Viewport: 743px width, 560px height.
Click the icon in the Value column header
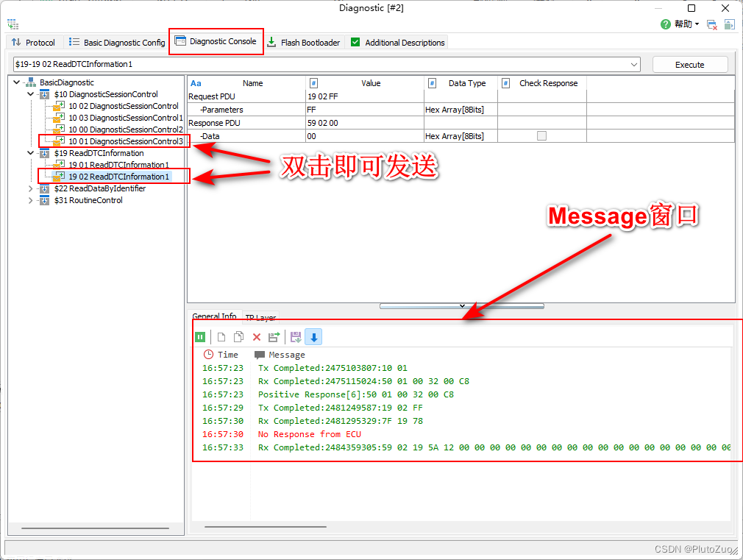tap(313, 83)
